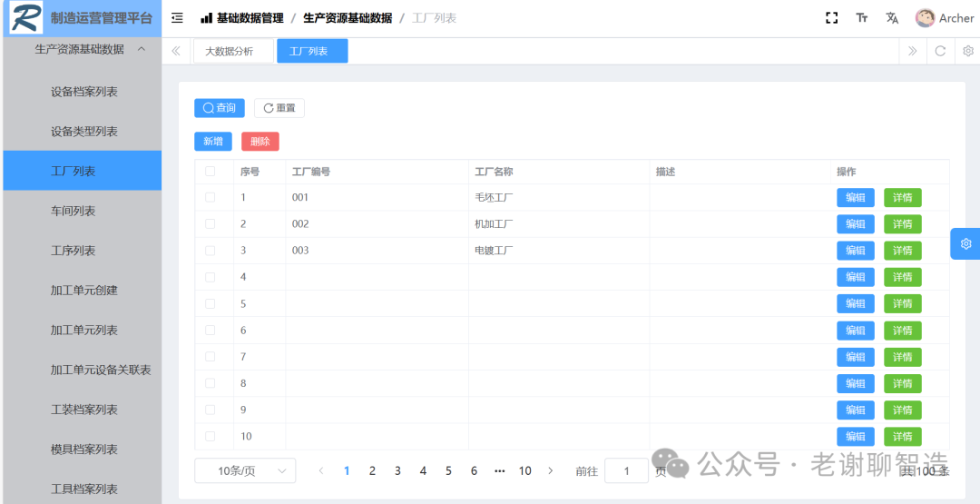Open 加工单元设备关联表 in the sidebar

[83, 370]
